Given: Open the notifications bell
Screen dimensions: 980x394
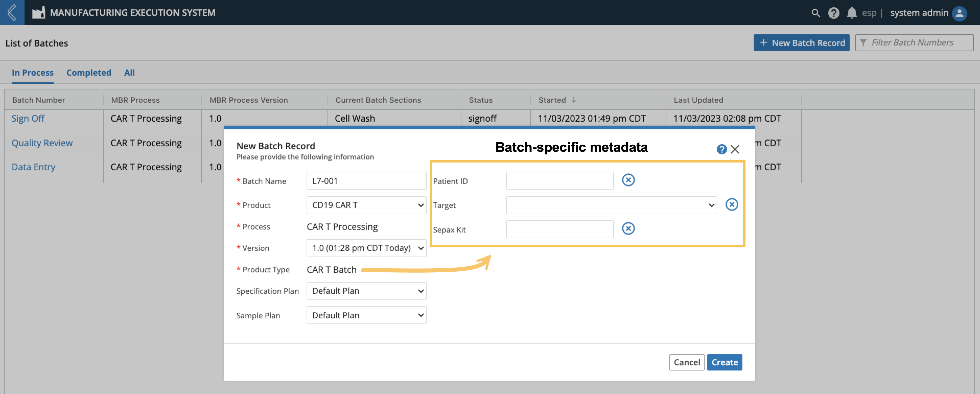Looking at the screenshot, I should (x=851, y=13).
